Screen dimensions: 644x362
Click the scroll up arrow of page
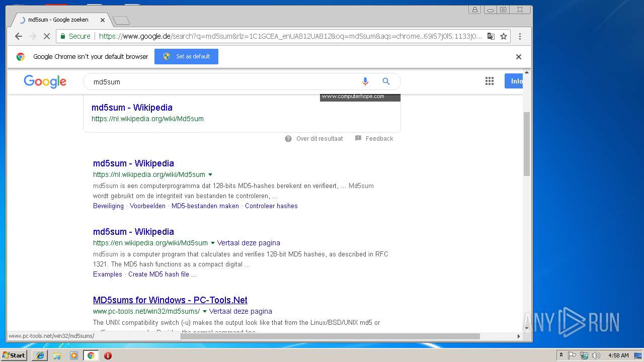pyautogui.click(x=527, y=72)
